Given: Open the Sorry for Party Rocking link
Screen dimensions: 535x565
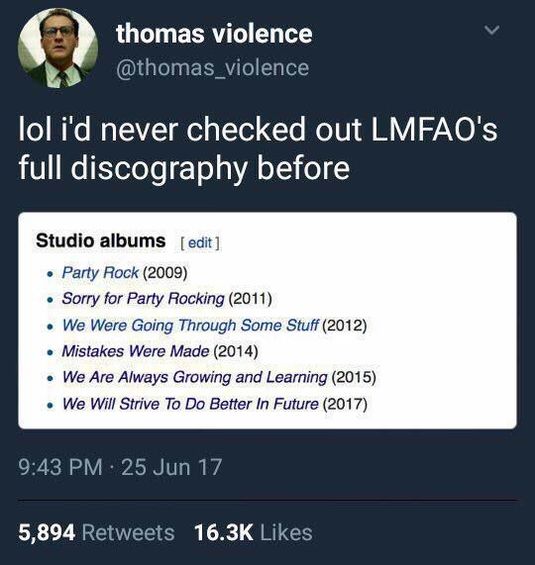Looking at the screenshot, I should pos(143,299).
